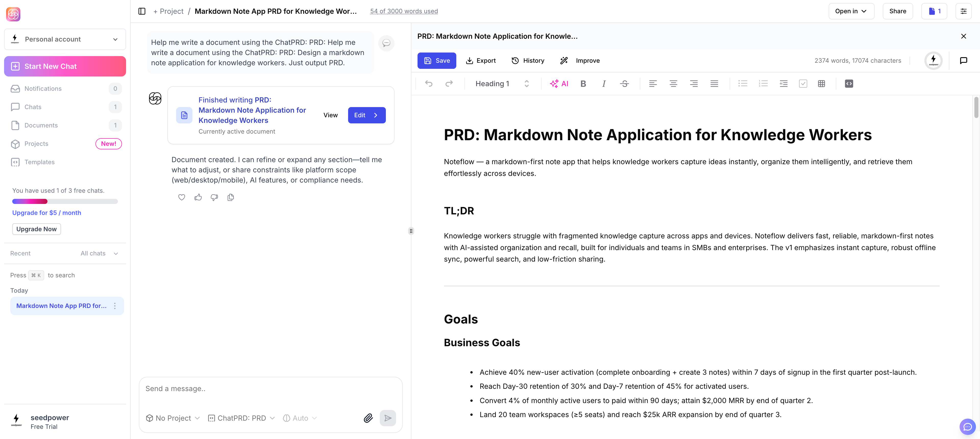The width and height of the screenshot is (980, 439).
Task: Click the code block icon in toolbar
Action: (849, 84)
